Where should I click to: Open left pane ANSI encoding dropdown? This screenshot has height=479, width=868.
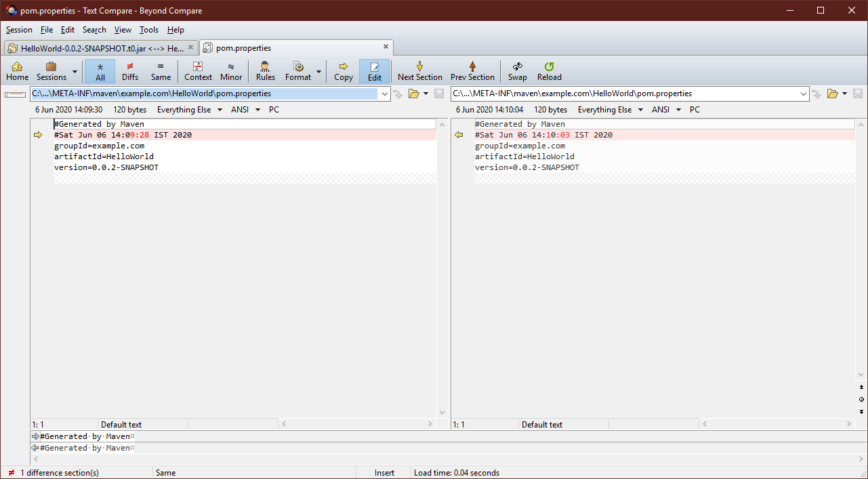pos(245,110)
